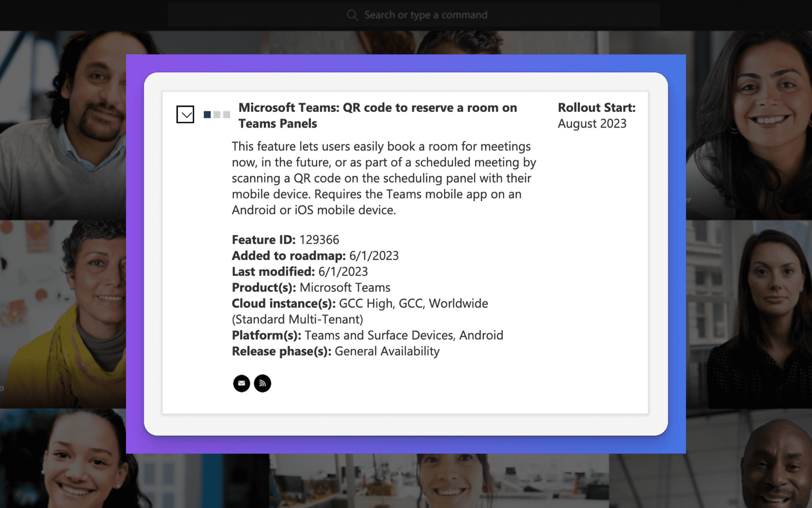Image resolution: width=812 pixels, height=508 pixels.
Task: Click the 'Cloud instance(s)' line
Action: pos(360,303)
